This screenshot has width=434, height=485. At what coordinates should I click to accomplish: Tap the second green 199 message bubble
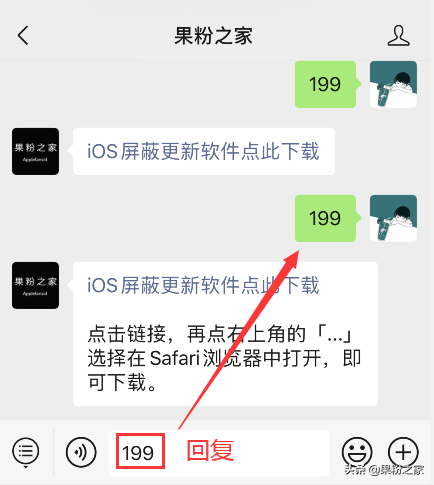click(x=325, y=218)
